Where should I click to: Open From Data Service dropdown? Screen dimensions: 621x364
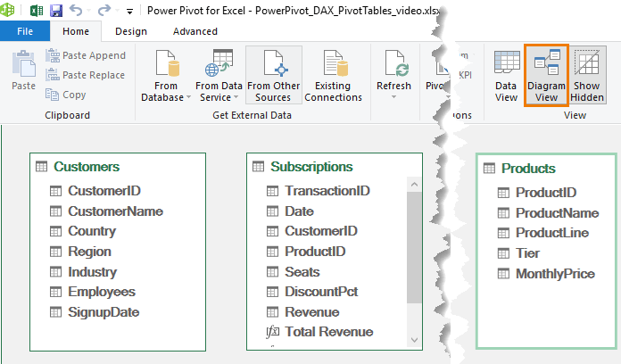[x=219, y=75]
